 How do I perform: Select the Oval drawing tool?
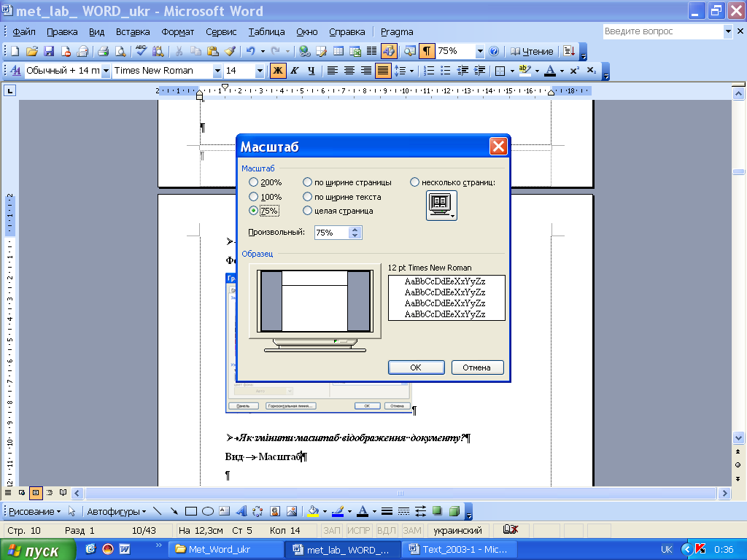pyautogui.click(x=208, y=511)
